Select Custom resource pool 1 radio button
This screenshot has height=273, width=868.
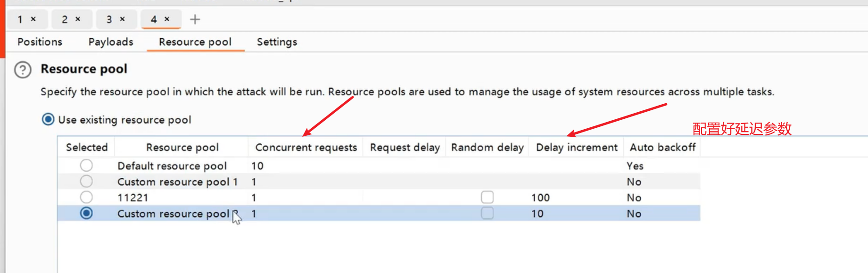[x=86, y=182]
